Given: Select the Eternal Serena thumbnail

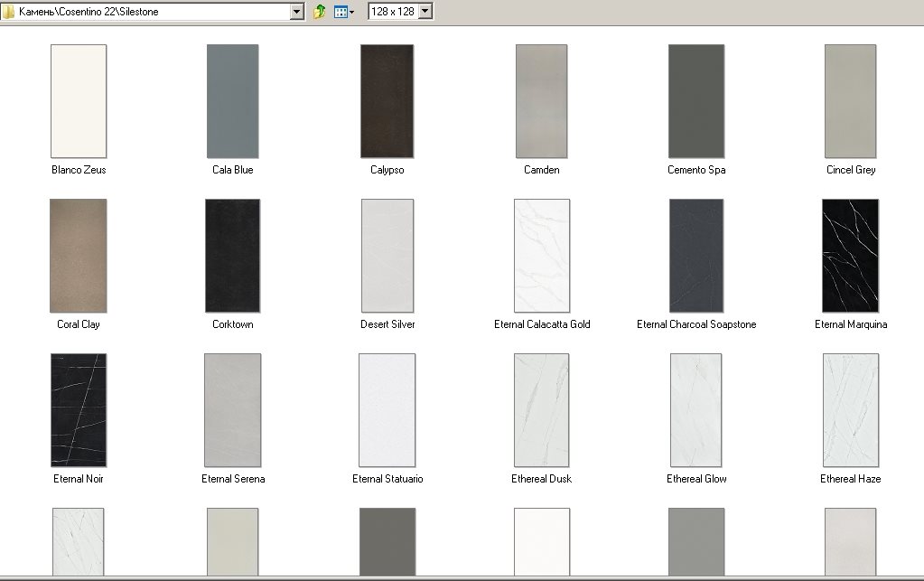Looking at the screenshot, I should coord(233,410).
